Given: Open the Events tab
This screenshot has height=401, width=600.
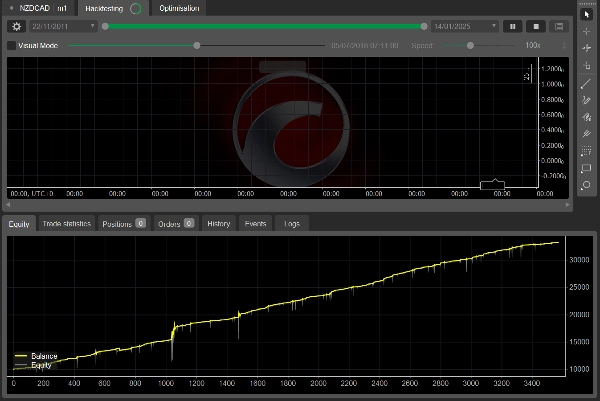Looking at the screenshot, I should coord(255,223).
